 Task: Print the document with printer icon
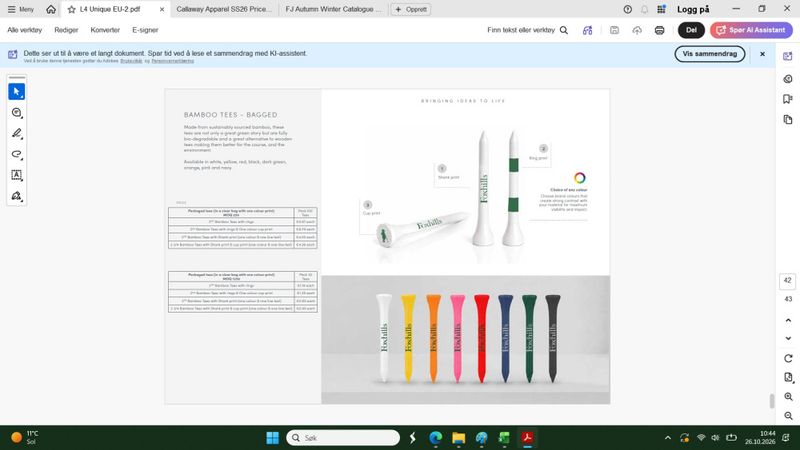660,30
